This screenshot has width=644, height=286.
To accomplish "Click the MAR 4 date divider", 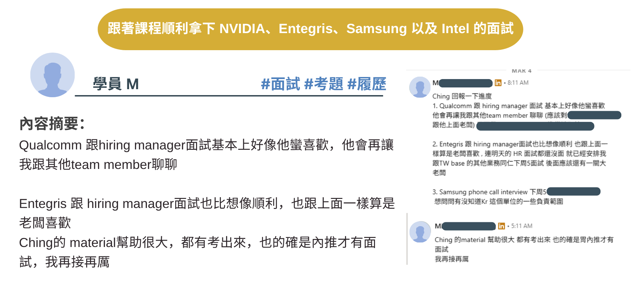I will (522, 71).
